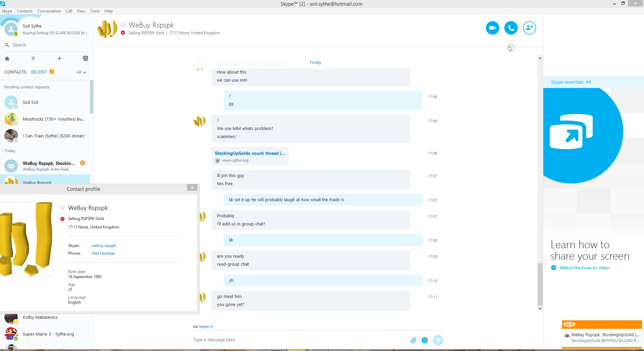The image size is (644, 351).
Task: Click the search magnifier icon
Action: coord(7,45)
